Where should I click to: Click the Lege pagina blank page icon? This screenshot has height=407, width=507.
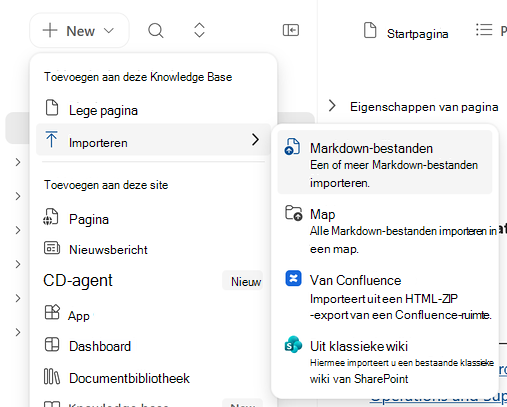52,108
